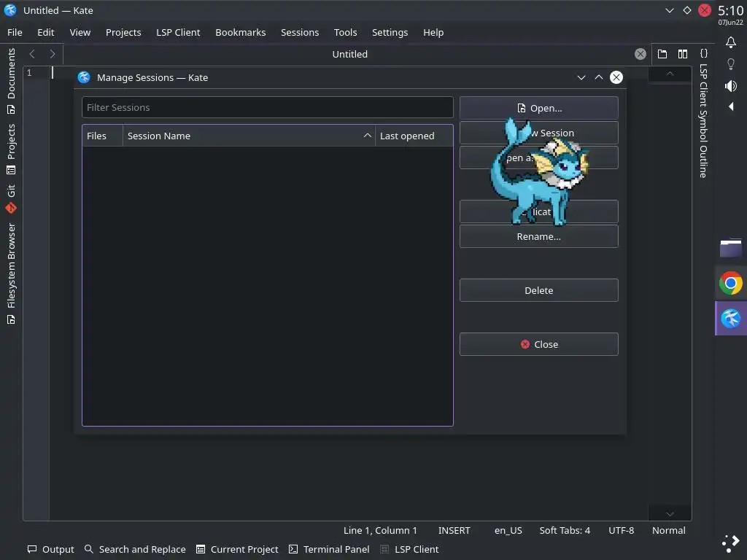Viewport: 747px width, 560px height.
Task: Expand hidden tray icons arrow
Action: (731, 106)
